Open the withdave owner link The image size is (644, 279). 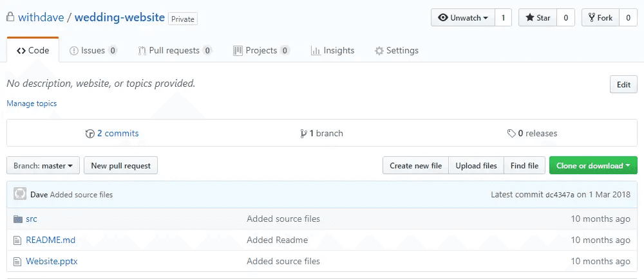(41, 17)
